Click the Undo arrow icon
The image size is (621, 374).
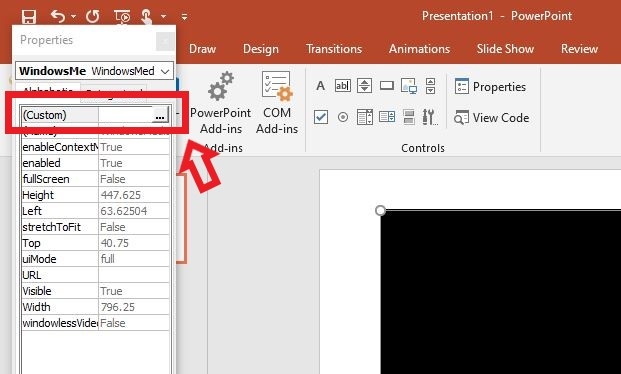[x=58, y=16]
